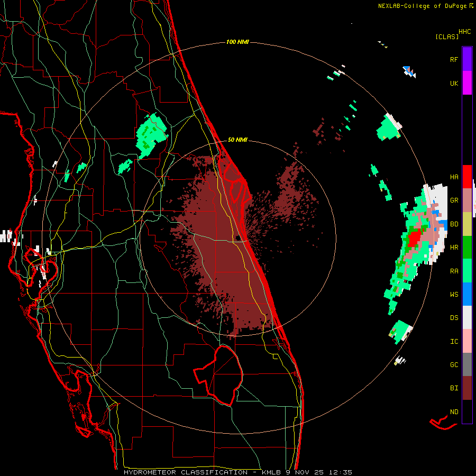The image size is (476, 476).
Task: Click the NEXLAB-College of DuPage credit text
Action: [x=422, y=6]
